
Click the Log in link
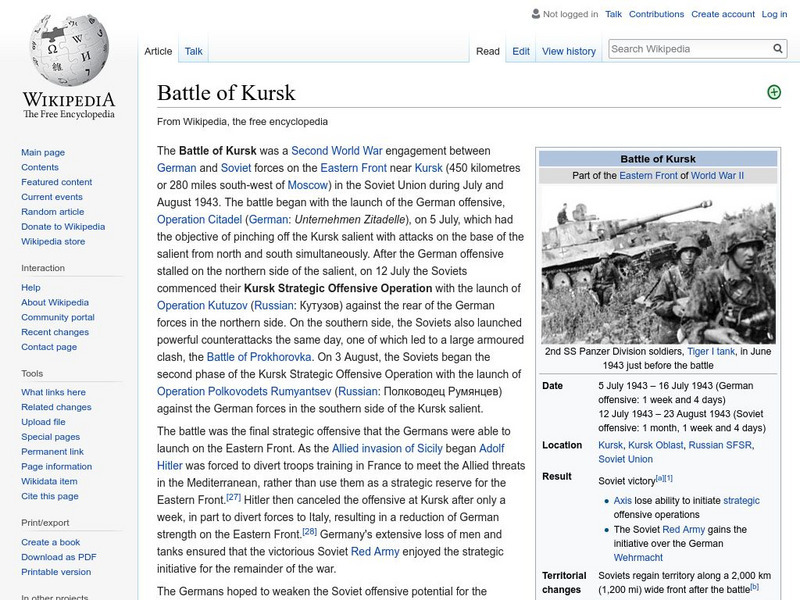click(774, 14)
